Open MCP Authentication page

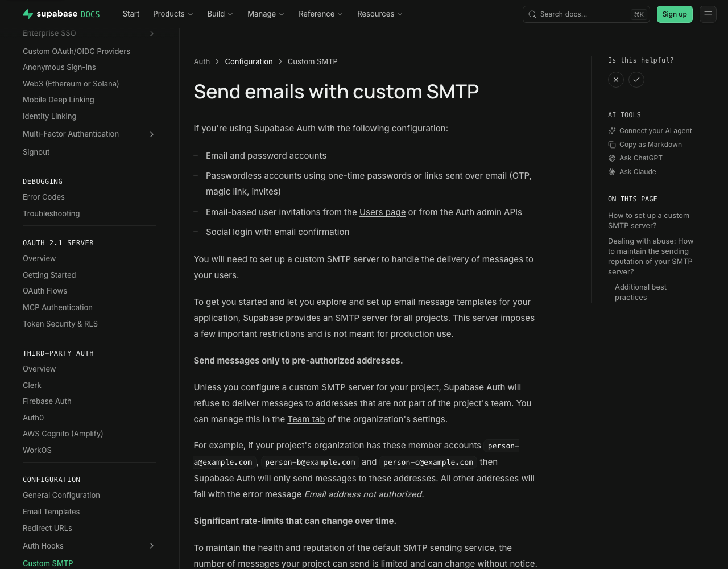[57, 307]
